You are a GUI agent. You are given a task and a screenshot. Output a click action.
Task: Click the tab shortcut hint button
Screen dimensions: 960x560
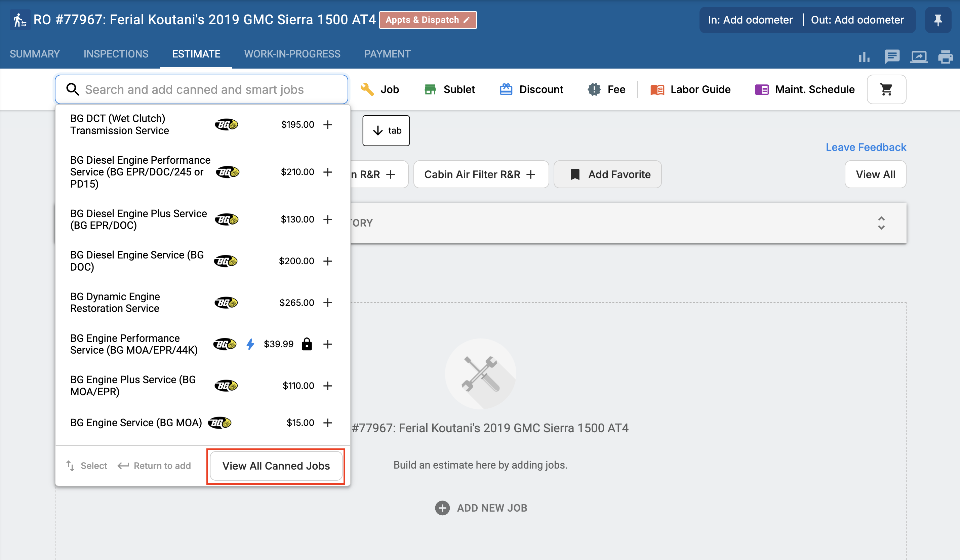tap(386, 131)
